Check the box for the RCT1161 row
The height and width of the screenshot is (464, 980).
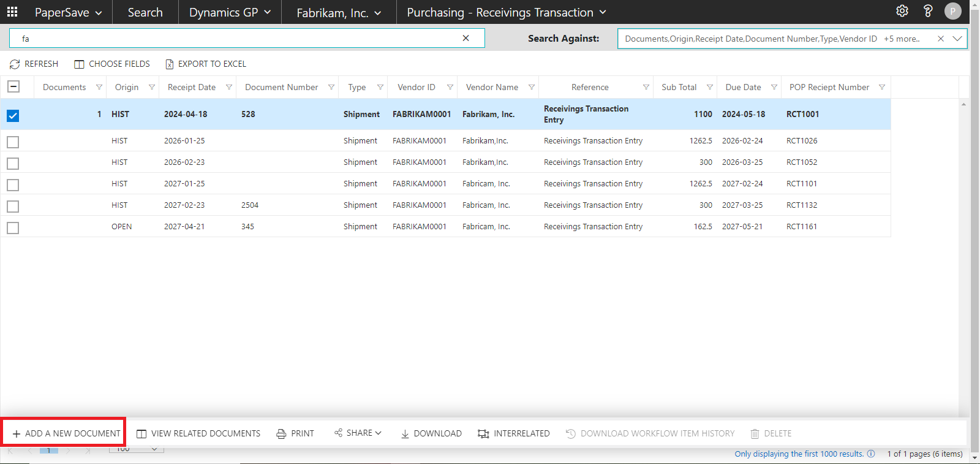[13, 227]
